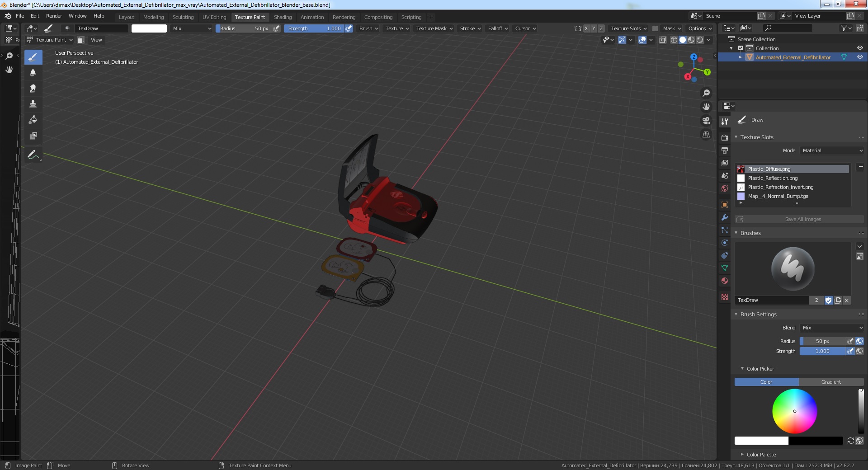Open Render properties tab

[x=725, y=137]
